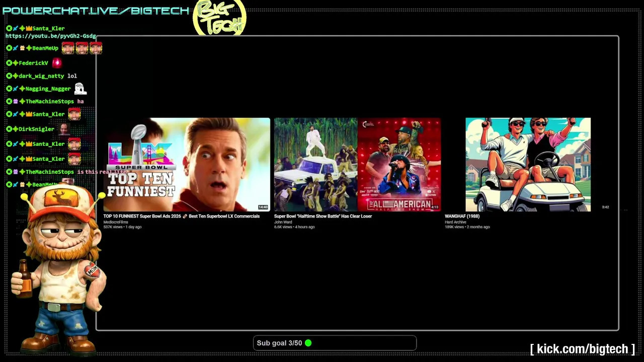Click the sword badge next to Nagging_Nagger
644x362 pixels.
click(16, 88)
